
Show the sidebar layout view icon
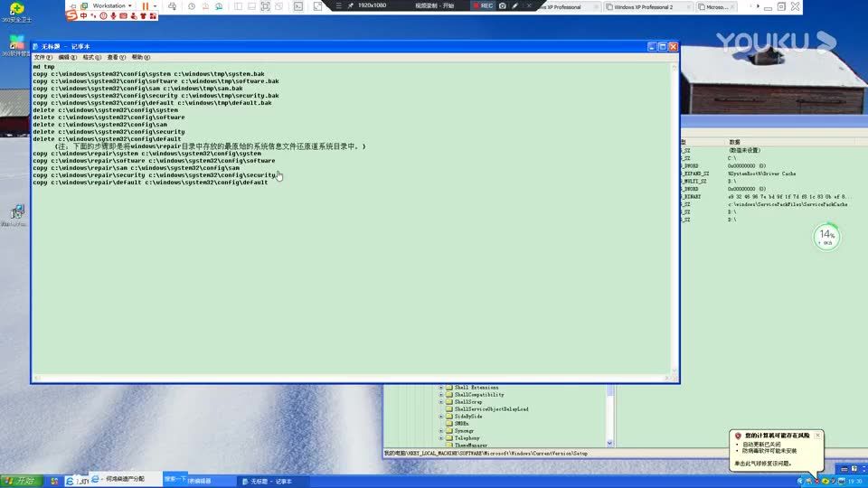coord(238,6)
